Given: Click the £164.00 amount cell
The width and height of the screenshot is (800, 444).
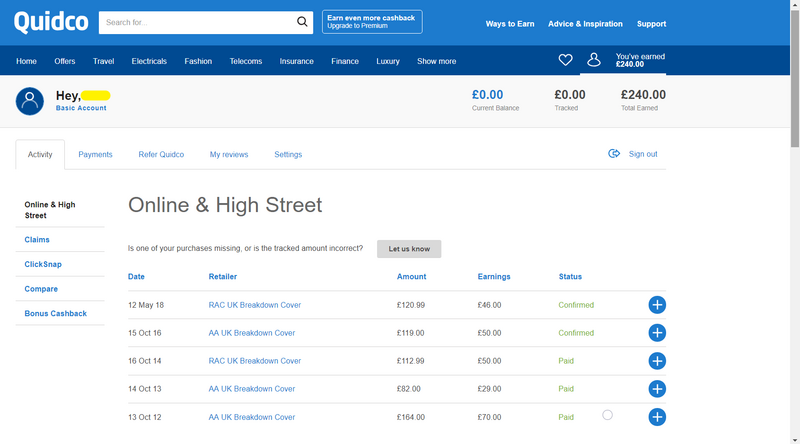Looking at the screenshot, I should pyautogui.click(x=411, y=417).
